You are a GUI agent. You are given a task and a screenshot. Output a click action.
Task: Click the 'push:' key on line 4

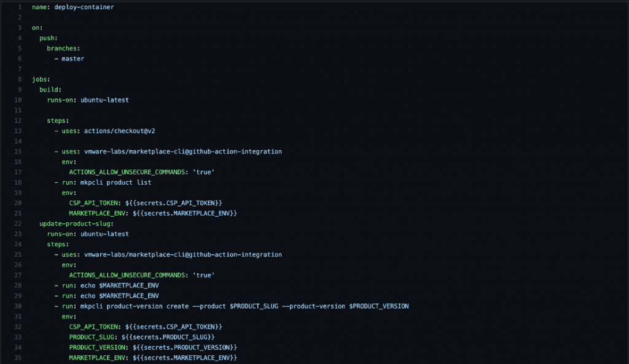click(49, 38)
